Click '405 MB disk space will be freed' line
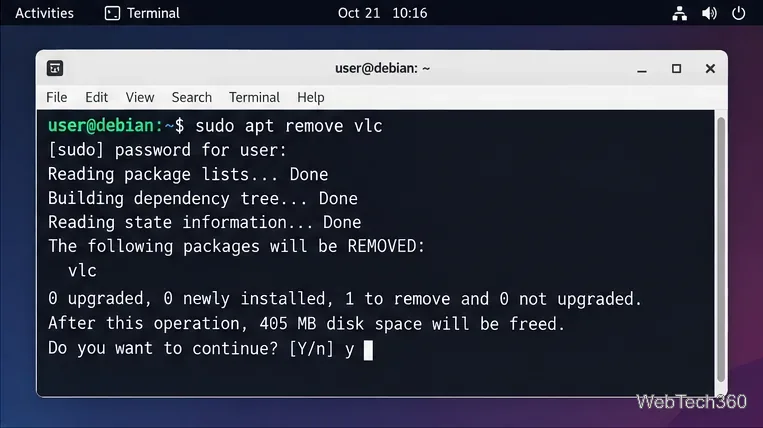Viewport: 763px width, 428px height. (x=306, y=323)
